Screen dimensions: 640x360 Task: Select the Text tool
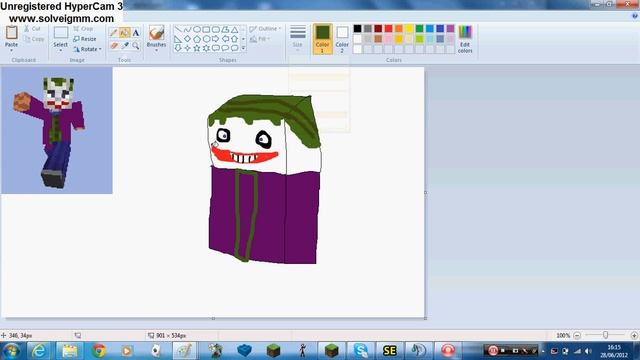click(x=136, y=33)
